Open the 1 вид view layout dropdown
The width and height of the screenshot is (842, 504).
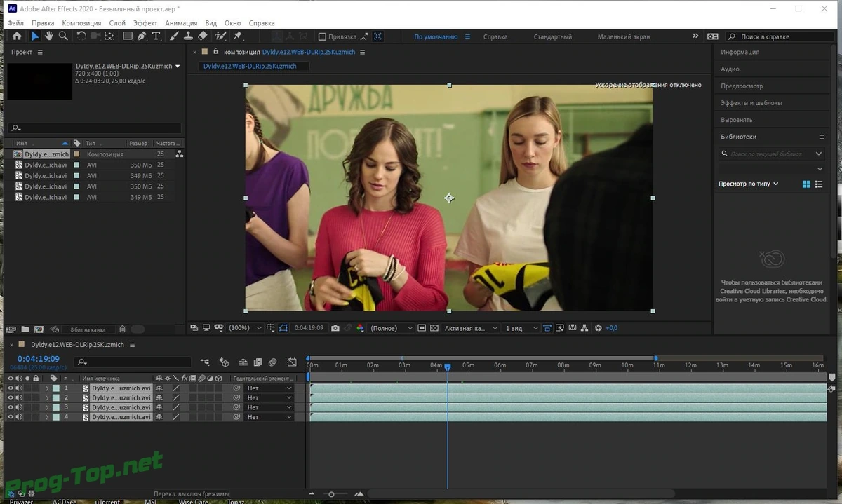pos(522,328)
